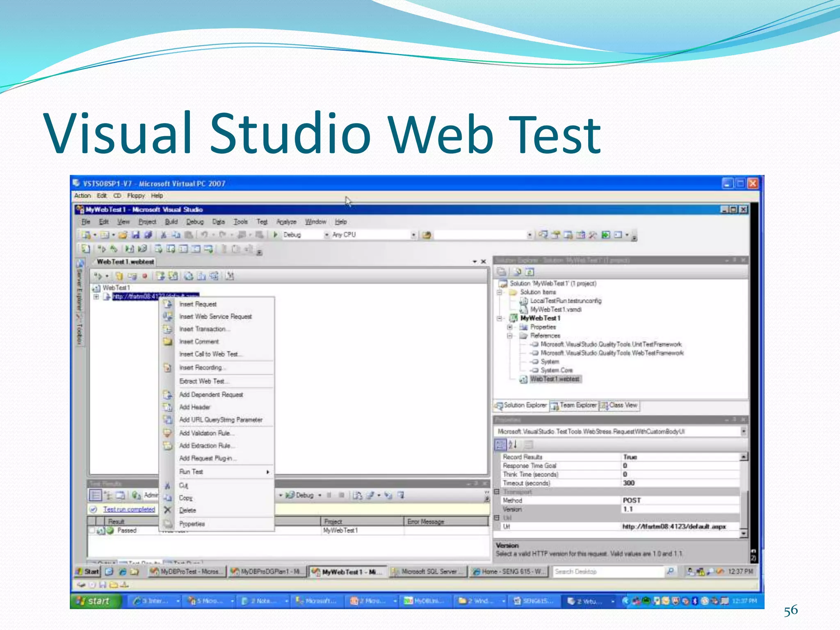Screen dimensions: 840x630
Task: Click the Save All icon in main toolbar
Action: pos(148,235)
